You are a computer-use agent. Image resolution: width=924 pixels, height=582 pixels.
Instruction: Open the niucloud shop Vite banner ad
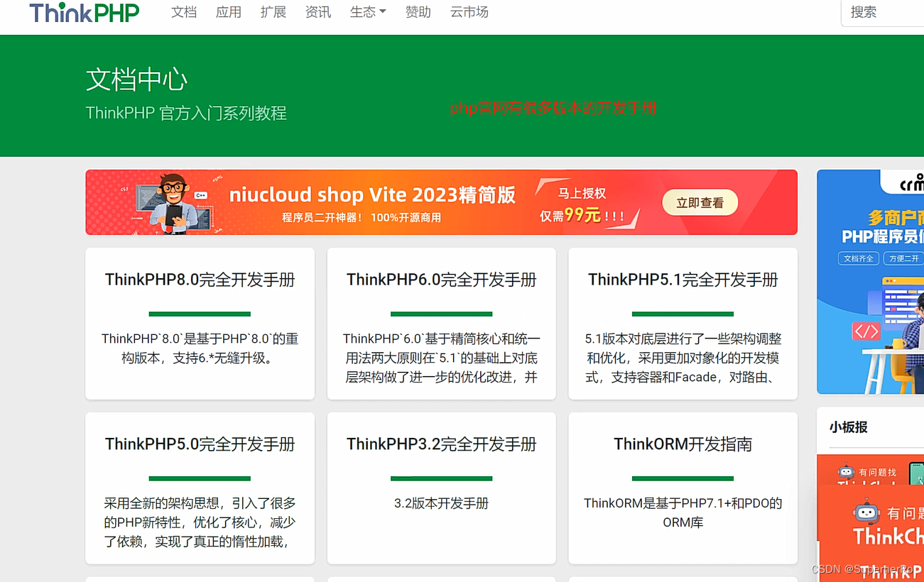pos(441,202)
